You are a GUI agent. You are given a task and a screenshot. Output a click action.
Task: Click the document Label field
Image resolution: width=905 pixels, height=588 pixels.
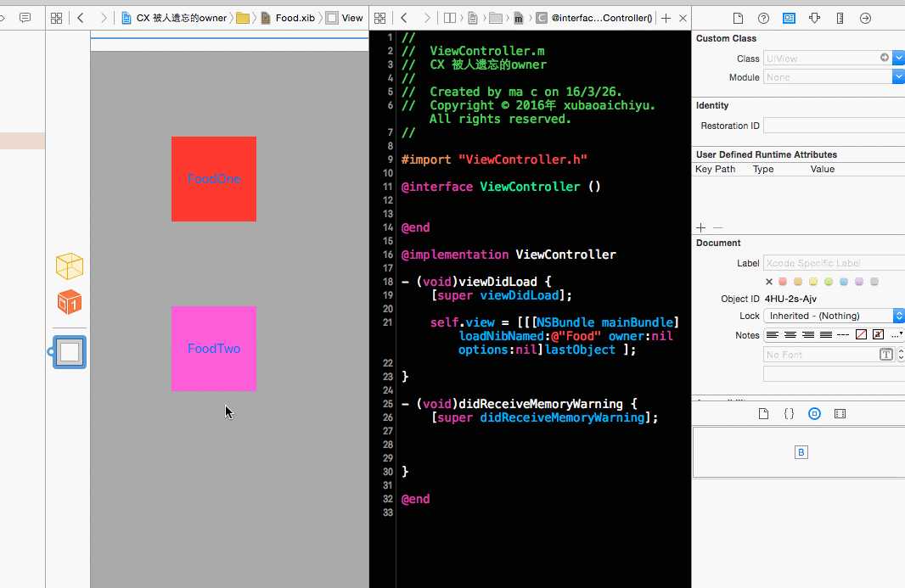tap(834, 263)
